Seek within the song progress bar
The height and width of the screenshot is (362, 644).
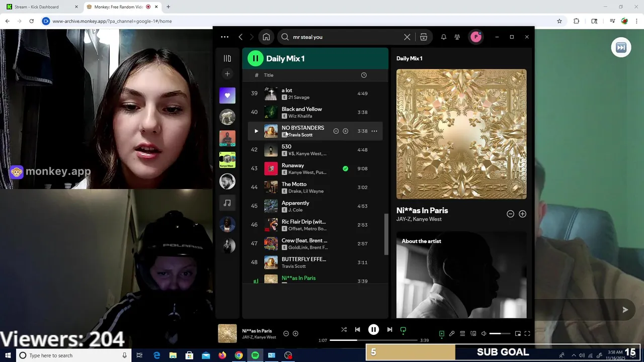pos(374,340)
